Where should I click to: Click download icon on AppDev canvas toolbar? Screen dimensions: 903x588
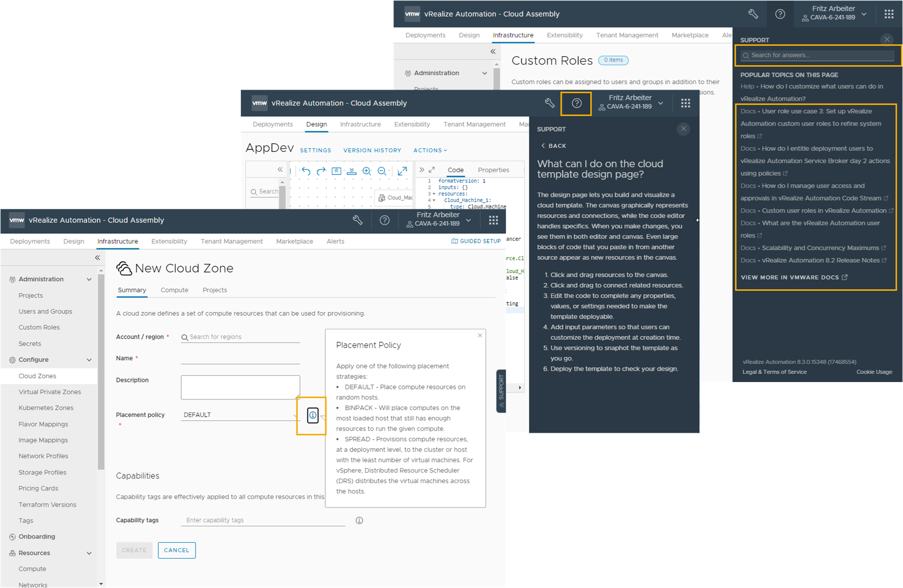(x=351, y=171)
